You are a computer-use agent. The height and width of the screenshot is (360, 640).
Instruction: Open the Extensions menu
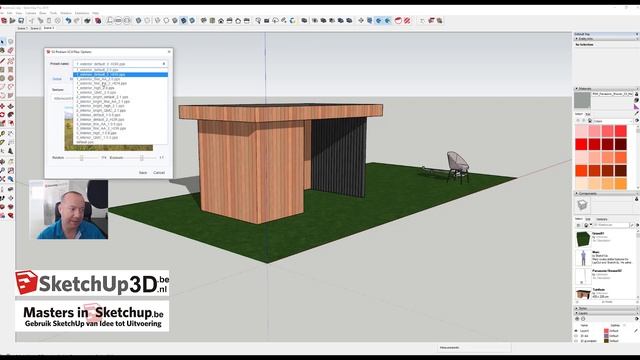click(82, 13)
